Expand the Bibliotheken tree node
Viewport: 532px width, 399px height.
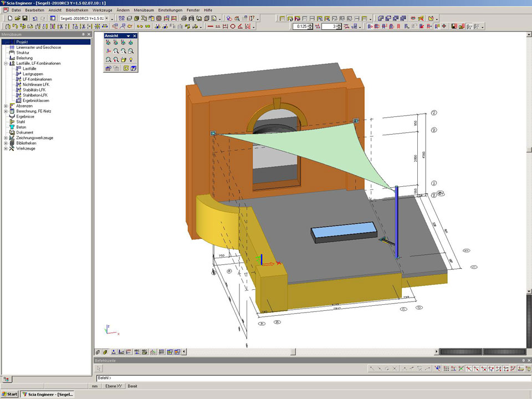click(x=6, y=143)
